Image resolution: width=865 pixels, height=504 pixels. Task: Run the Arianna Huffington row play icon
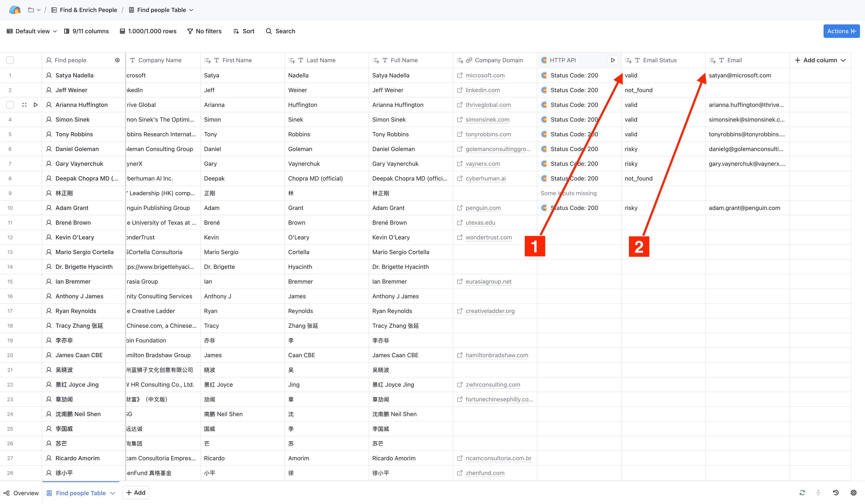pyautogui.click(x=36, y=105)
